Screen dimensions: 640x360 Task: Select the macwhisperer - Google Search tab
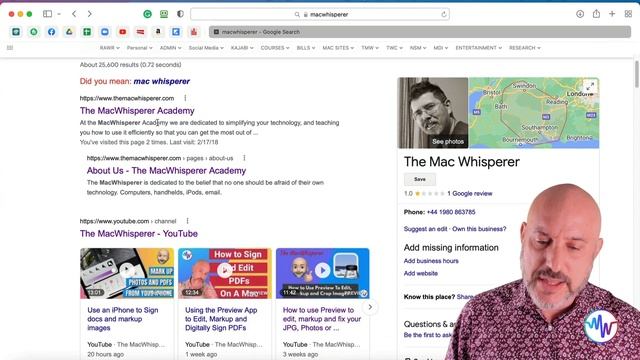pyautogui.click(x=420, y=32)
